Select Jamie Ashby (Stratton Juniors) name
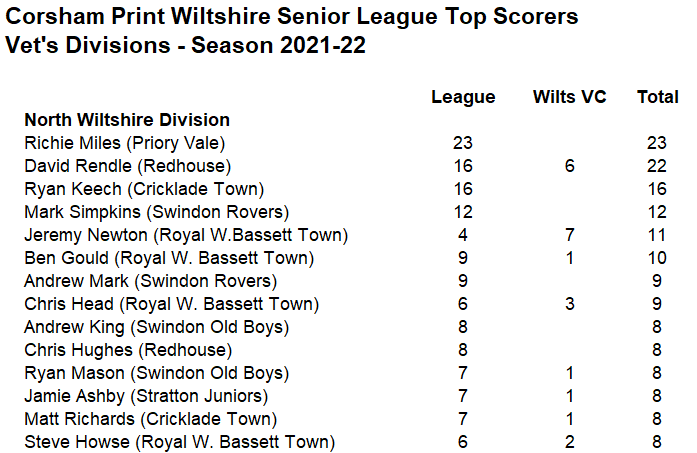Screen dimensions: 697x453 (x=146, y=397)
